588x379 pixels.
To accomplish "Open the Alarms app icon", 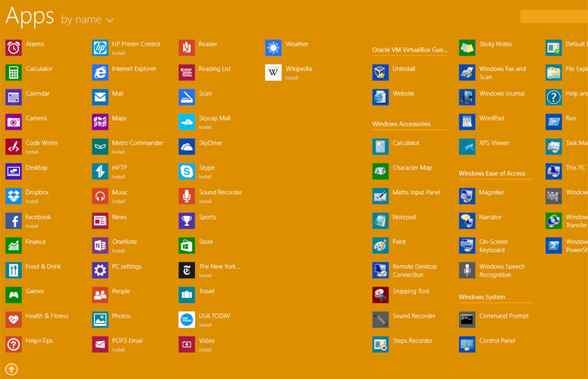I will pyautogui.click(x=14, y=48).
